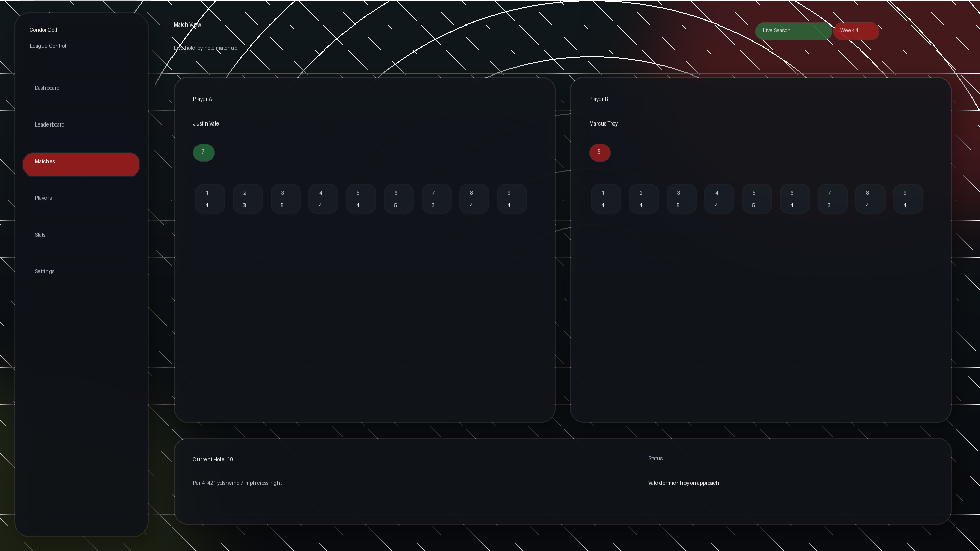Click the Match View heading
This screenshot has width=980, height=551.
(x=187, y=25)
